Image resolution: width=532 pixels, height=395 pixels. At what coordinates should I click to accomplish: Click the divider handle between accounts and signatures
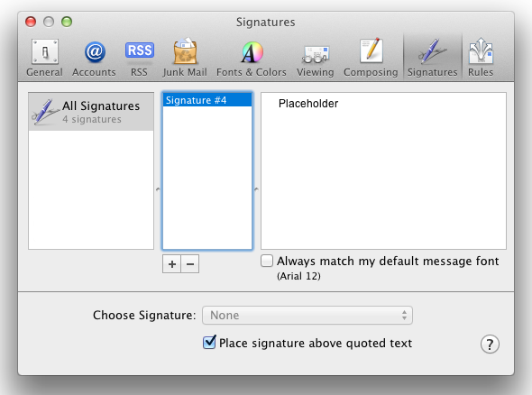[158, 189]
